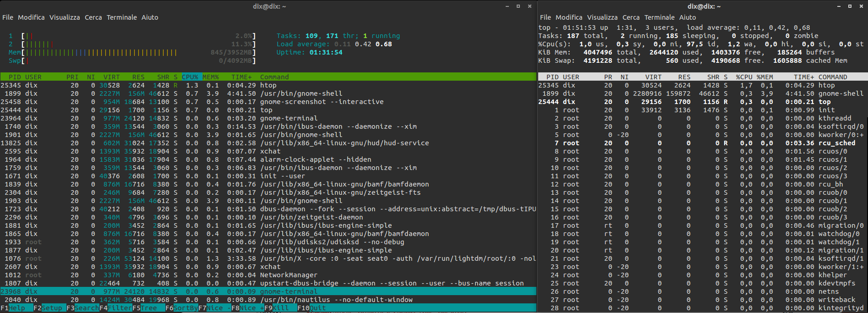Click gnome-shell row in top window
Screen dimensions: 868x313
point(703,93)
